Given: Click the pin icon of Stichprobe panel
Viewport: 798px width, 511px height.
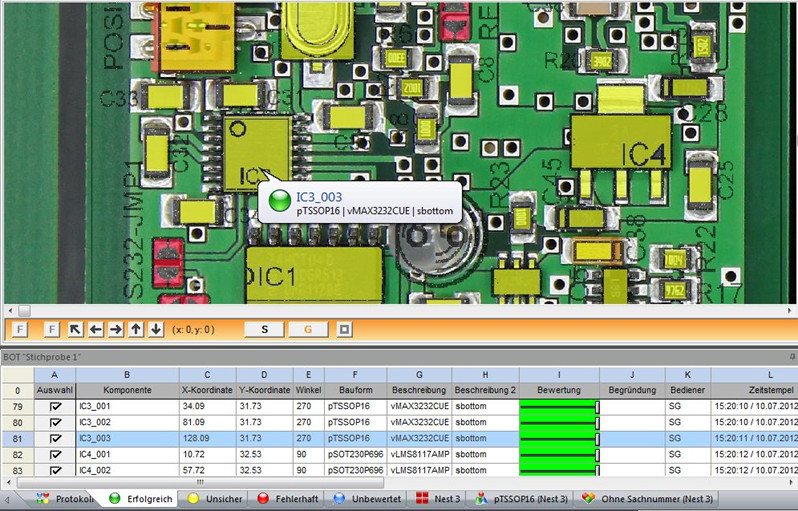Looking at the screenshot, I should tap(792, 357).
